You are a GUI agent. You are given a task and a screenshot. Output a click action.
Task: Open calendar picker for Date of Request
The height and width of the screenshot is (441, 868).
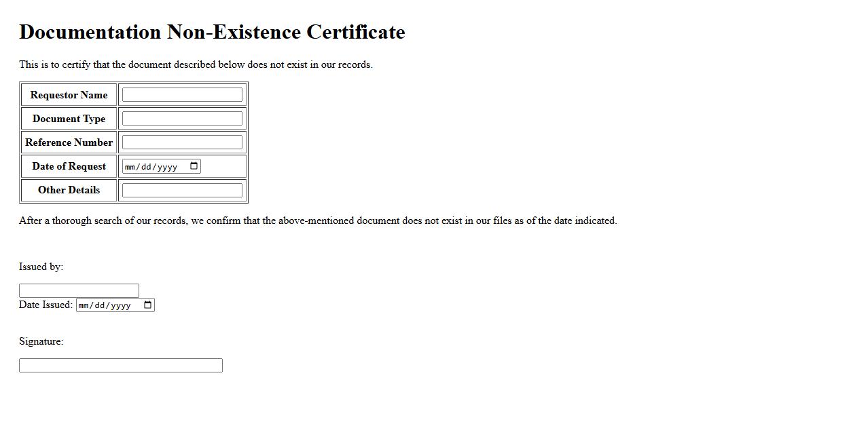coord(194,166)
